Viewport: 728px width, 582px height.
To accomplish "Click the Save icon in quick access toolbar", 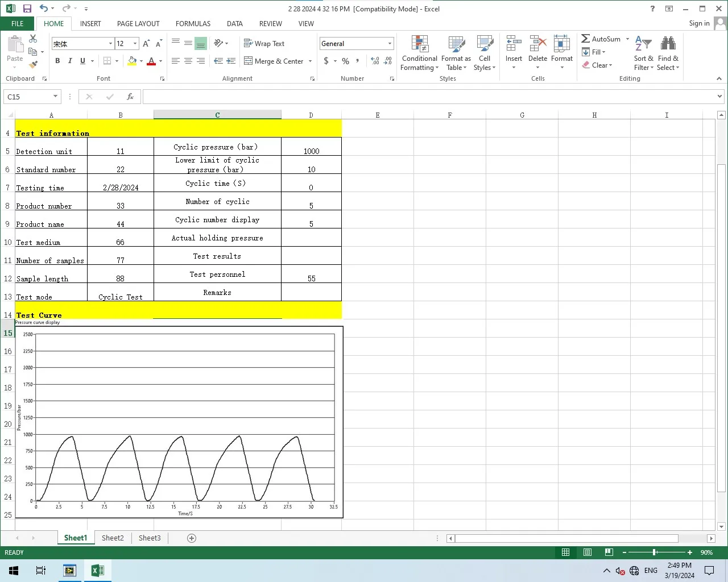I will (x=27, y=9).
